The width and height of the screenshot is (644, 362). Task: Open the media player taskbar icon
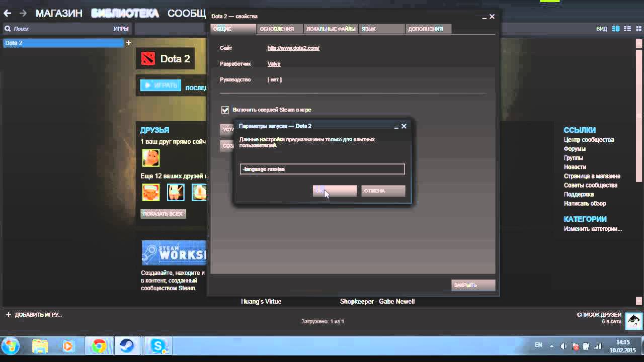coord(68,346)
